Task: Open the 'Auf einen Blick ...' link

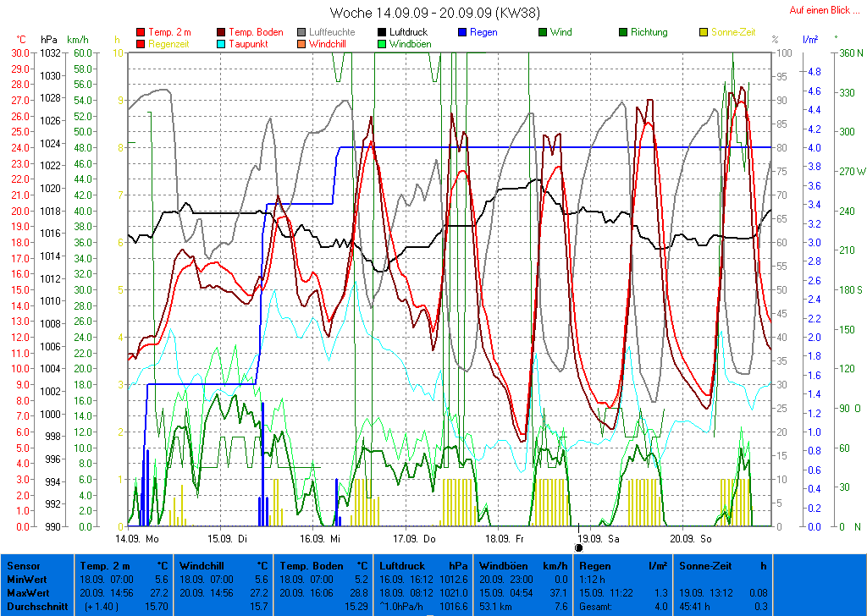Action: (824, 10)
